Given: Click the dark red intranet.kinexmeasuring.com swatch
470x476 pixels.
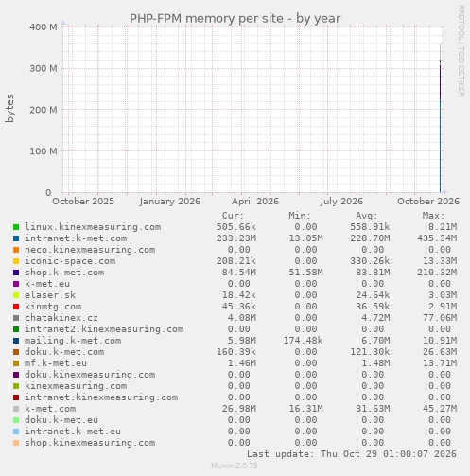Looking at the screenshot, I should 16,397.
